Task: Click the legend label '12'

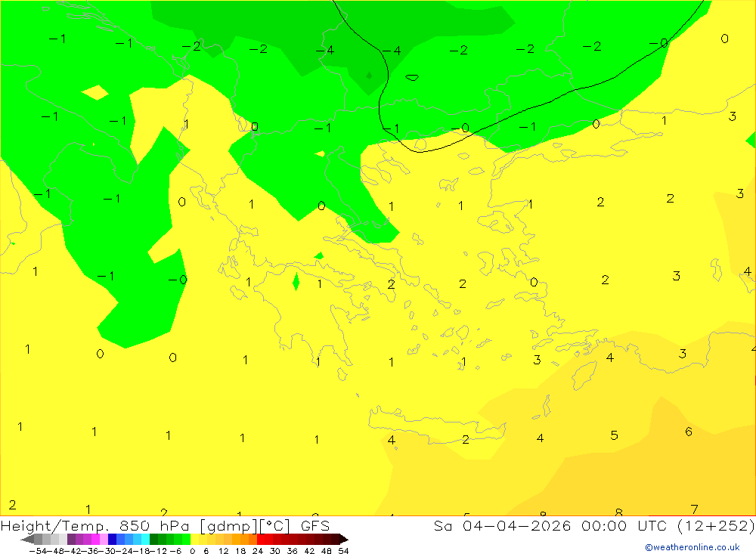Action: [223, 551]
